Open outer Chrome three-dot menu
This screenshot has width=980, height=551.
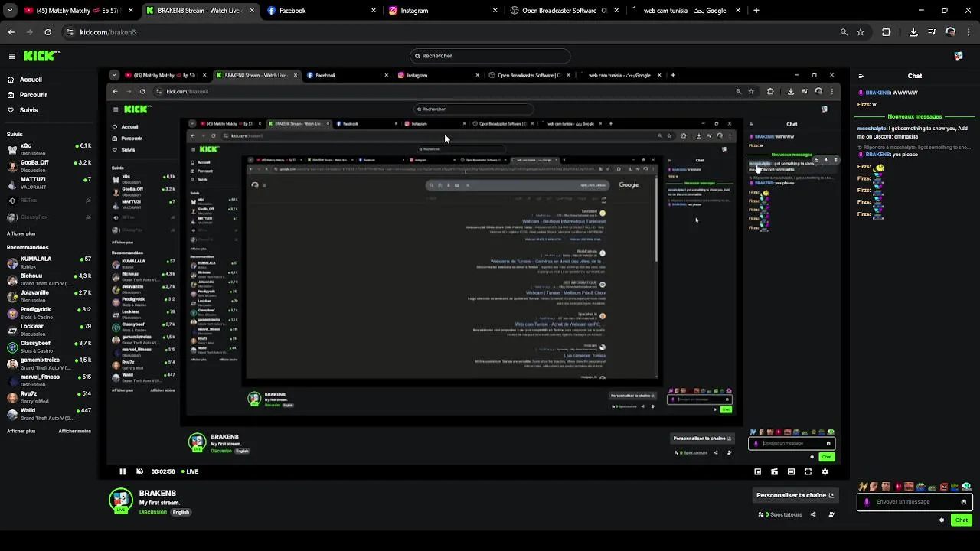tap(969, 32)
